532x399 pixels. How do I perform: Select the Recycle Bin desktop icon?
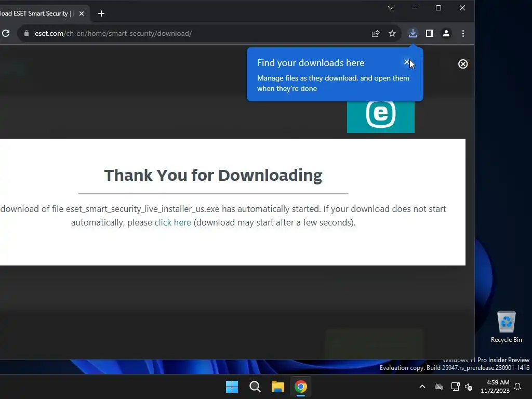[x=506, y=327]
